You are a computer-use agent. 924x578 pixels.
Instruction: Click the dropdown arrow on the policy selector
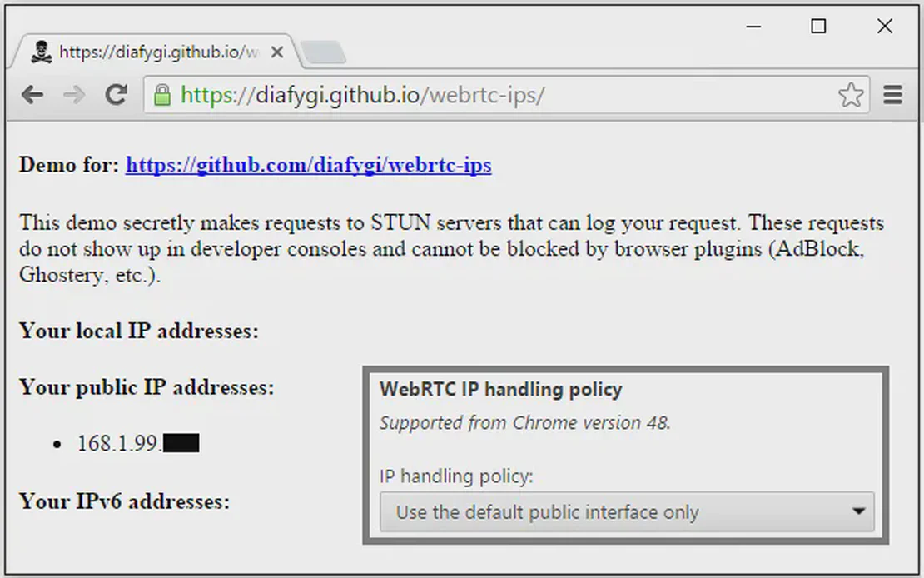tap(860, 512)
